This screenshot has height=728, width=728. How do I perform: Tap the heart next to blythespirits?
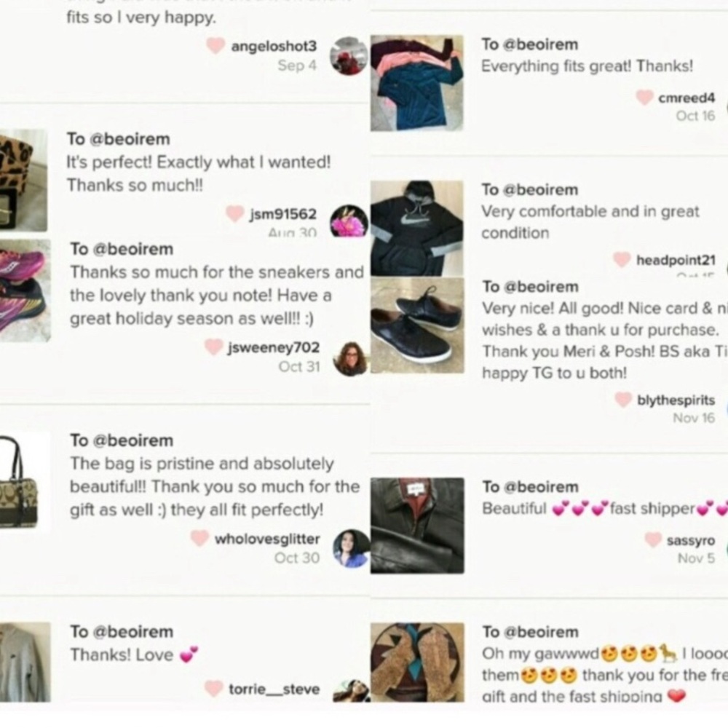pos(624,399)
